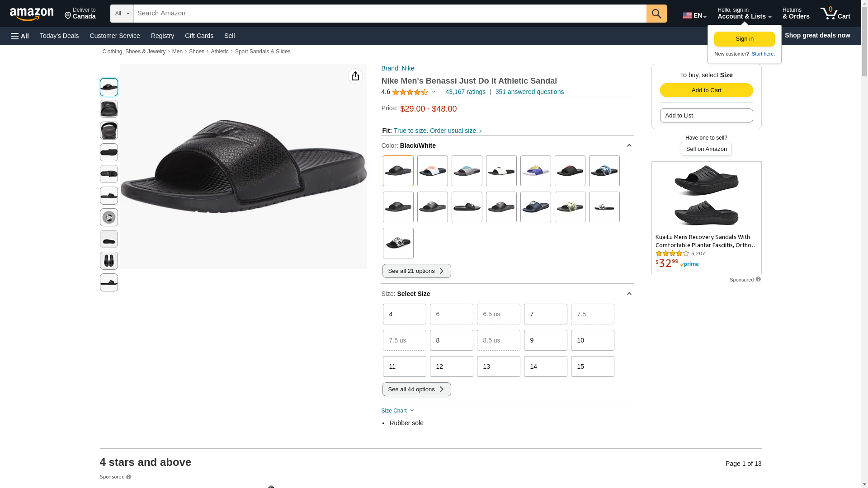868x488 pixels.
Task: Open Today's Deals in navigation
Action: 59,36
